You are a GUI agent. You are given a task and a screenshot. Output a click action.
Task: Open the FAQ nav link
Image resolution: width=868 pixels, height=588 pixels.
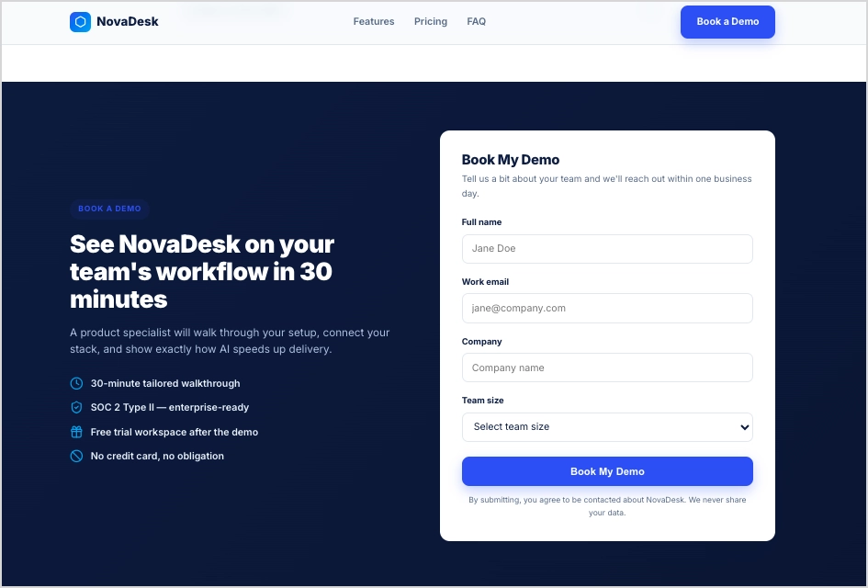click(x=476, y=22)
